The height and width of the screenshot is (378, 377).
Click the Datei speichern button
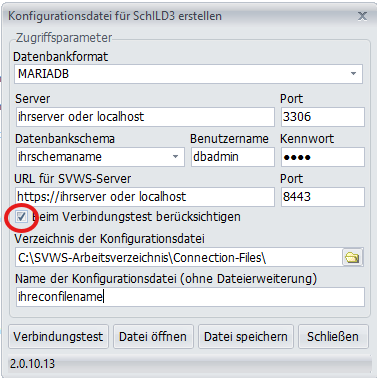point(246,336)
